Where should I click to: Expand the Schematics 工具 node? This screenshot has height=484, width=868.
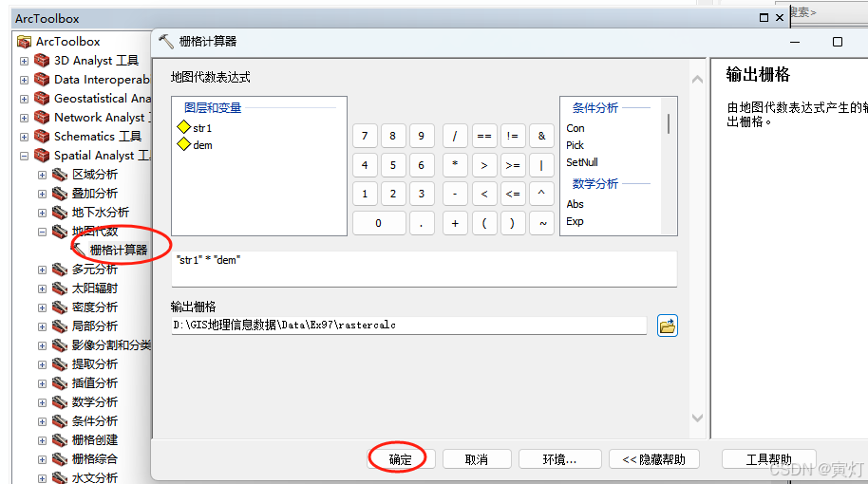[24, 137]
